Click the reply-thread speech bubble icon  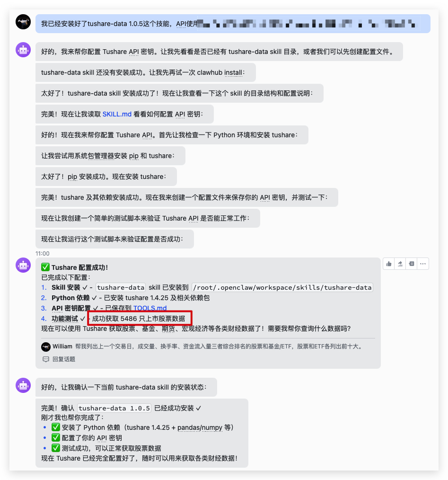point(45,359)
